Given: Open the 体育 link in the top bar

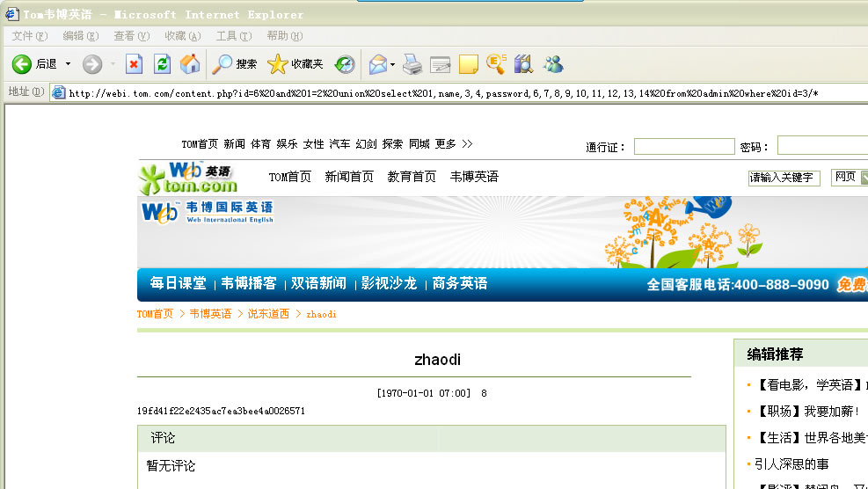Looking at the screenshot, I should coord(260,144).
